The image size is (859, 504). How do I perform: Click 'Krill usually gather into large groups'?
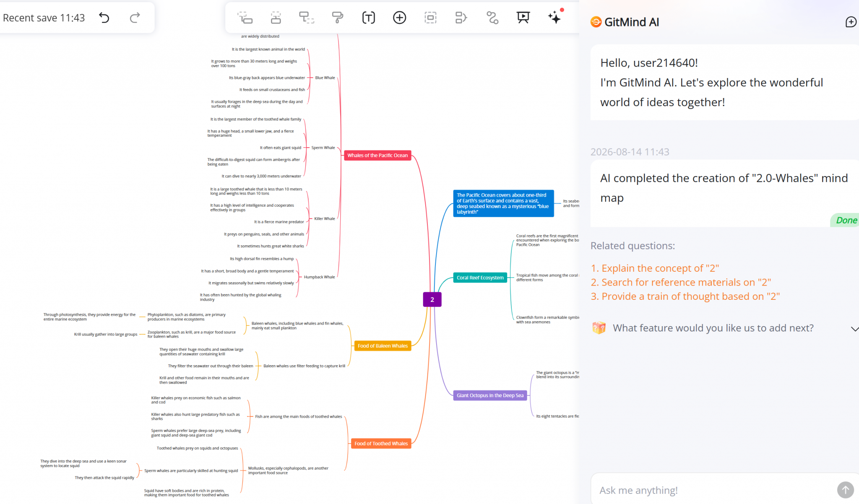tap(106, 334)
